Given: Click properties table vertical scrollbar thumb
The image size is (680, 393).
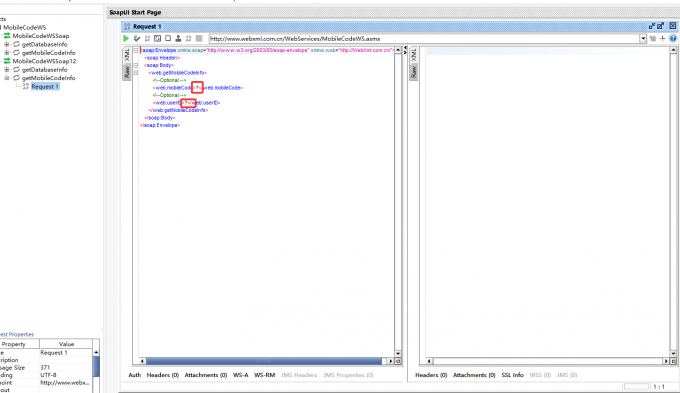Looking at the screenshot, I should tap(96, 367).
